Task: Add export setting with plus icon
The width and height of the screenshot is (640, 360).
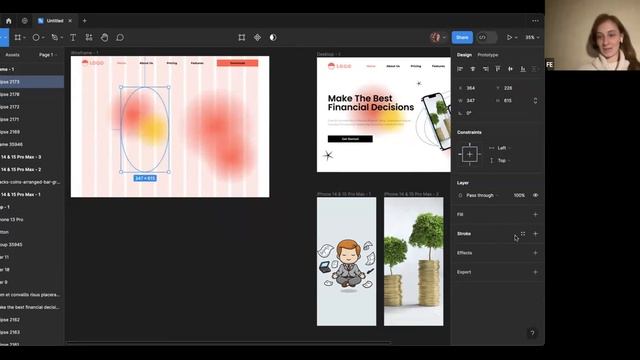Action: pyautogui.click(x=536, y=272)
